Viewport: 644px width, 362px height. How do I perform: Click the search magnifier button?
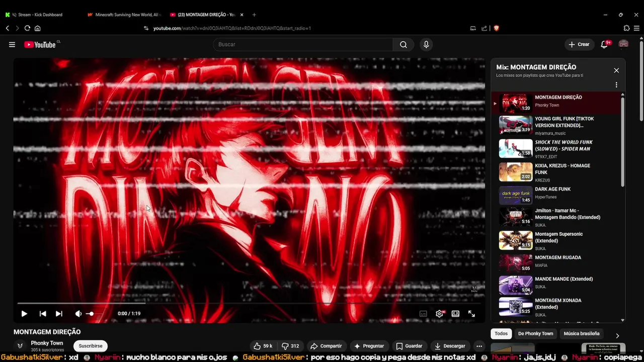(403, 44)
